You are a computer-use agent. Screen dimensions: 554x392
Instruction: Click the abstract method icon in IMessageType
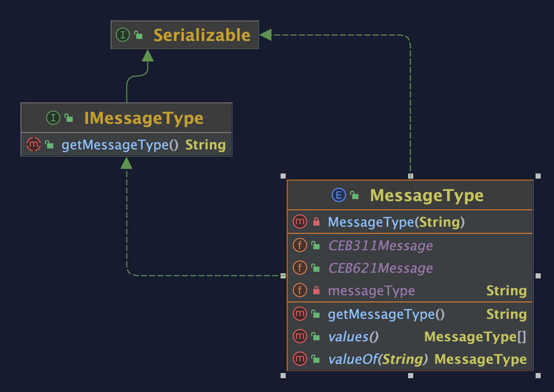(33, 145)
